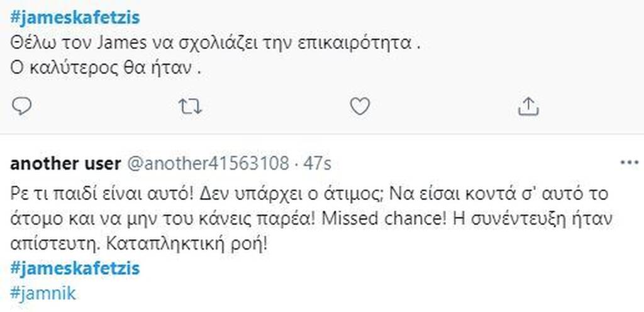644x312 pixels.
Task: Share the tweet via upload arrow icon
Action: pyautogui.click(x=528, y=106)
